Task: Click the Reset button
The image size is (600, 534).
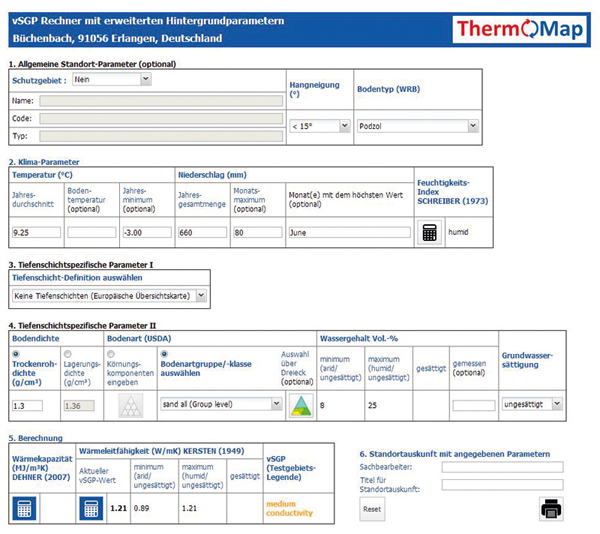Action: pos(372,509)
